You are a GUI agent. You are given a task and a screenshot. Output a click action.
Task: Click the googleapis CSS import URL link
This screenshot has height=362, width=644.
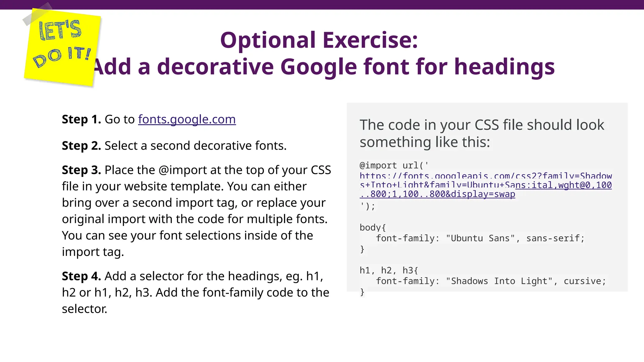point(486,185)
